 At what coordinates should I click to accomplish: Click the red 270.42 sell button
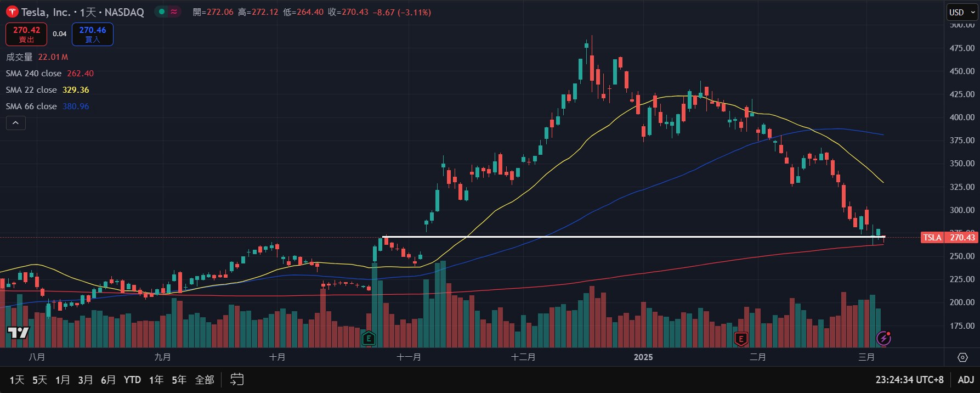26,34
